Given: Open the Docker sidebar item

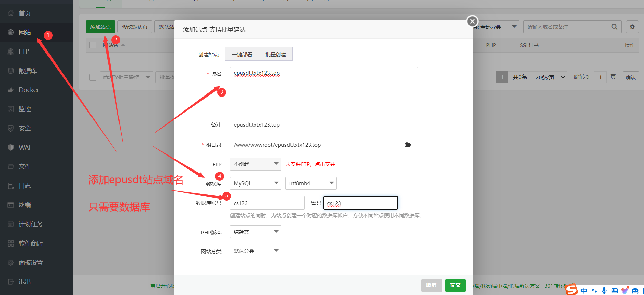Looking at the screenshot, I should click(29, 90).
